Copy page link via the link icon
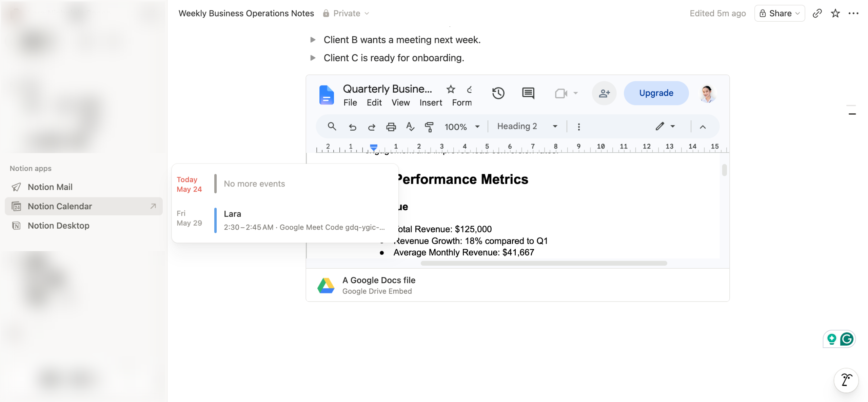This screenshot has width=868, height=402. click(x=817, y=13)
